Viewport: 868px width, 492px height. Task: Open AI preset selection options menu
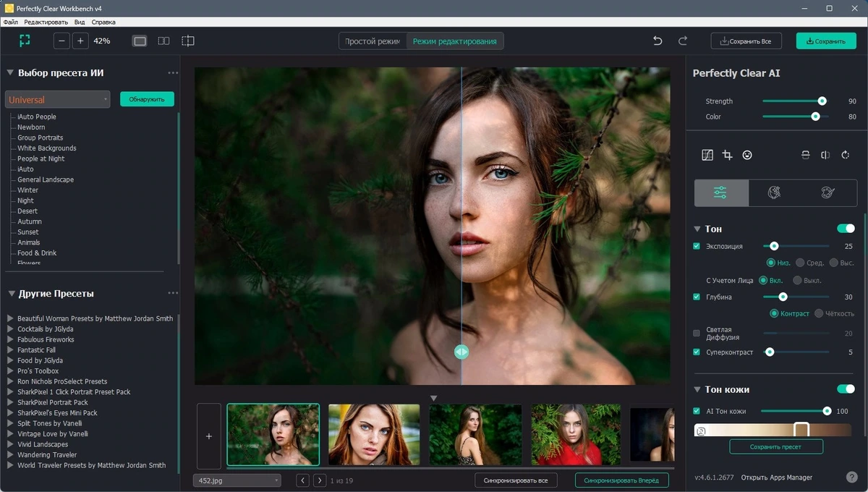tap(173, 73)
